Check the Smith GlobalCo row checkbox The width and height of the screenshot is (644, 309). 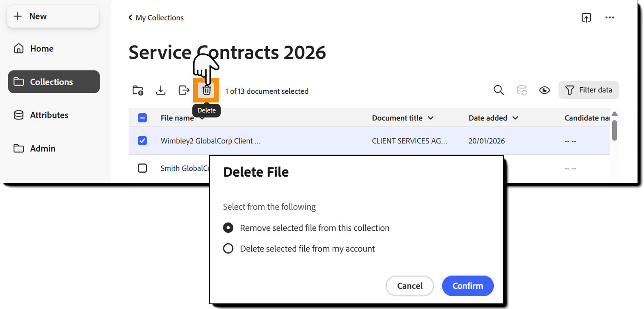[x=142, y=168]
